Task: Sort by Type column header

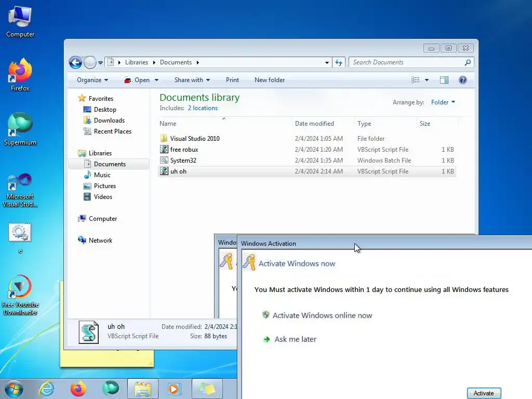Action: tap(385, 124)
